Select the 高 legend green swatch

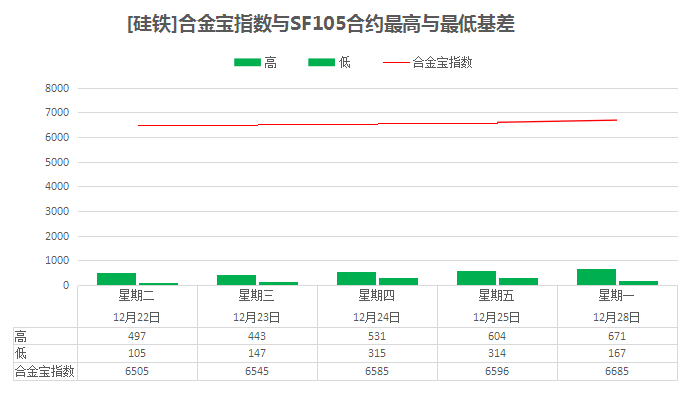click(x=248, y=62)
